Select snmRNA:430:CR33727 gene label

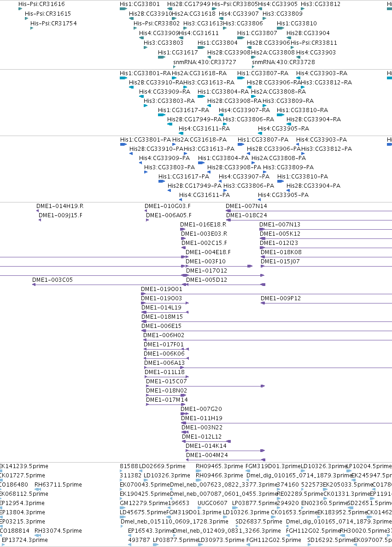[x=205, y=62]
